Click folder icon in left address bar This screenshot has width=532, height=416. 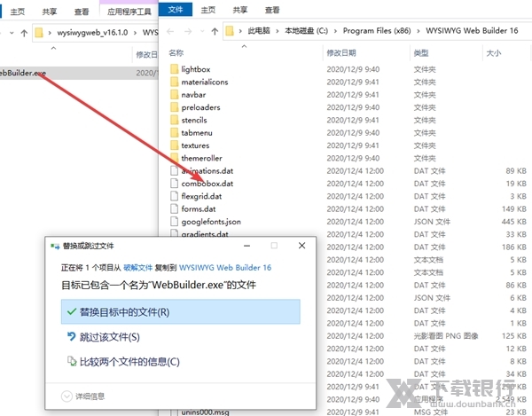point(39,33)
